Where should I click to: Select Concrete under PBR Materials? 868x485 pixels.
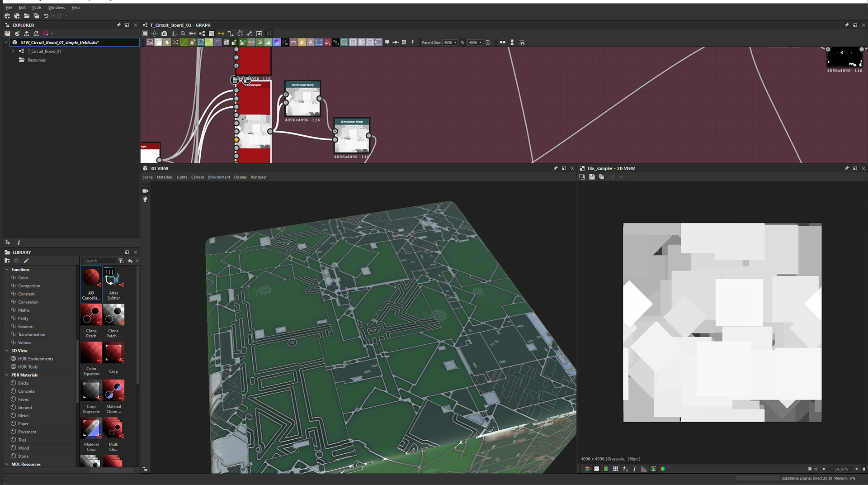(26, 391)
